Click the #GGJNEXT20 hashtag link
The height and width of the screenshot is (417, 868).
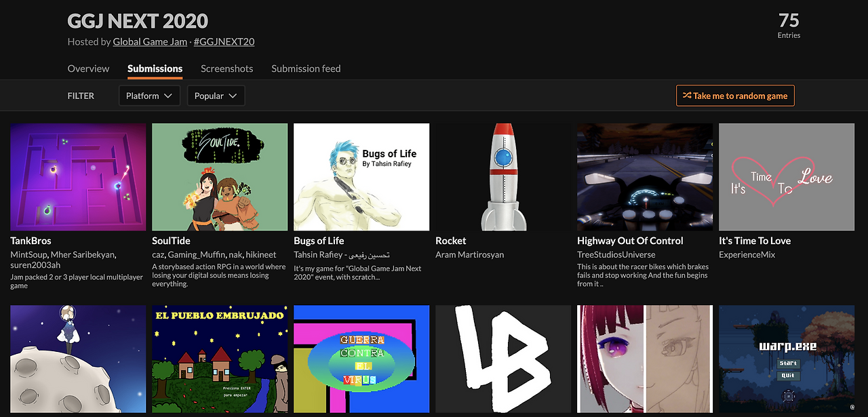point(224,41)
